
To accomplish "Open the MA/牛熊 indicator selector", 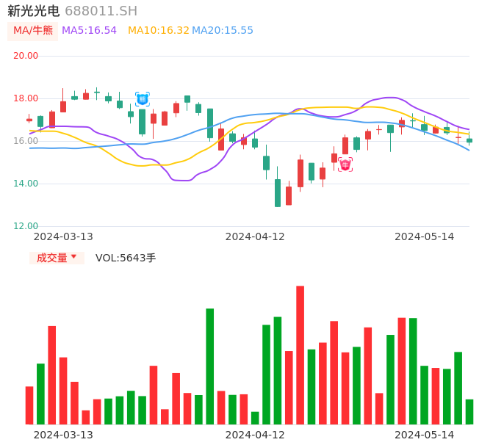I will tap(33, 31).
